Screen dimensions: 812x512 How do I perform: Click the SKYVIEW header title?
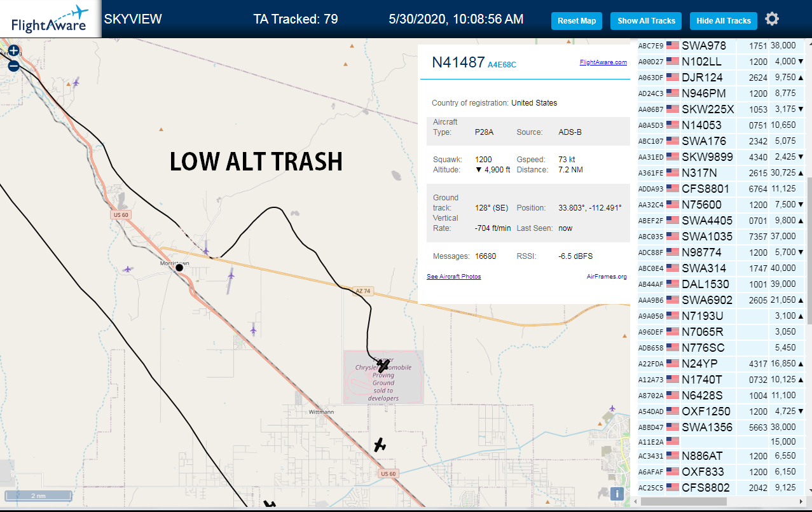pyautogui.click(x=133, y=19)
